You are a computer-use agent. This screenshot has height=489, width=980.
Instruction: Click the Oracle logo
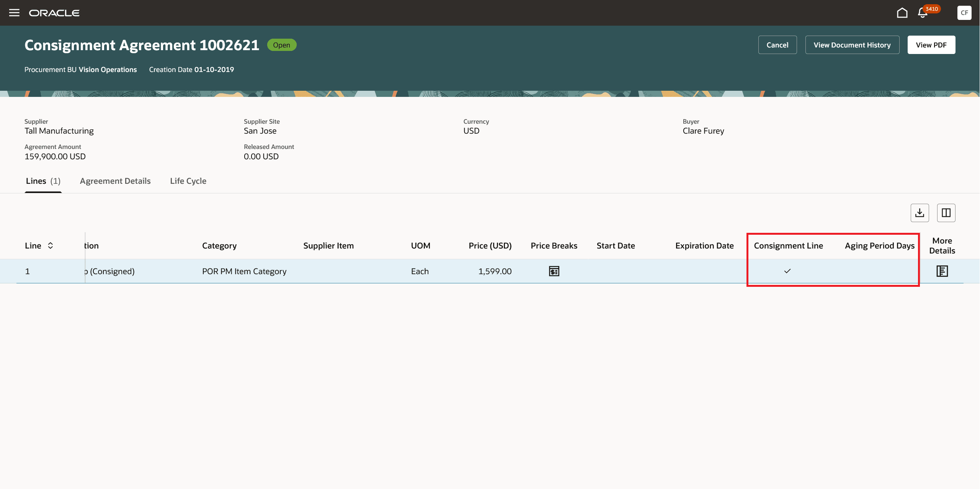pos(54,13)
